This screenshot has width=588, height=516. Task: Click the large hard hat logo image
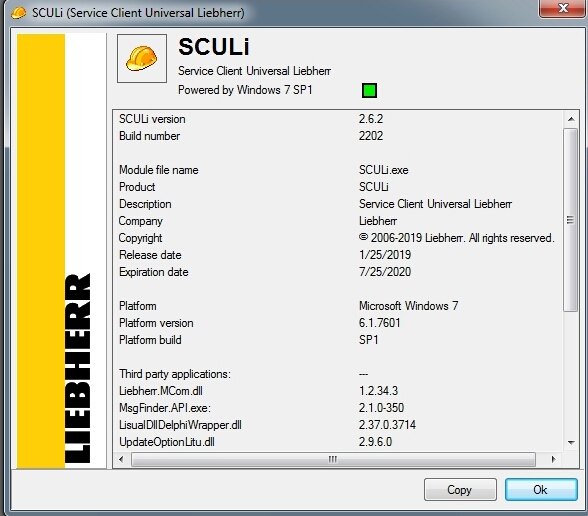[x=142, y=58]
